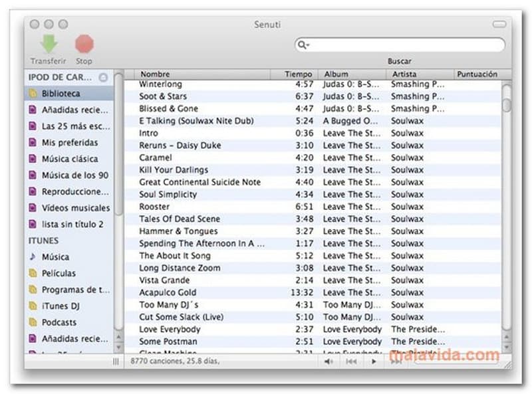Eject the iPod using the eject icon

click(x=103, y=78)
